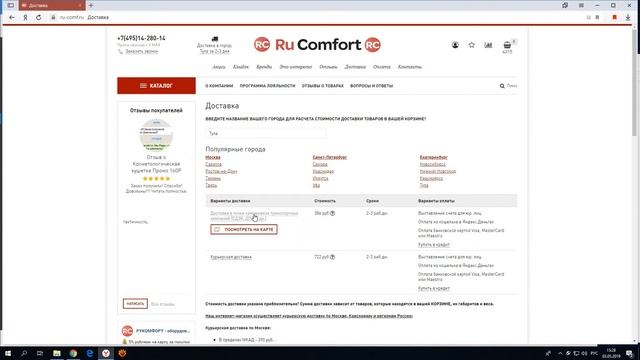Open the Windows Start menu
The width and height of the screenshot is (640, 360).
click(x=8, y=353)
